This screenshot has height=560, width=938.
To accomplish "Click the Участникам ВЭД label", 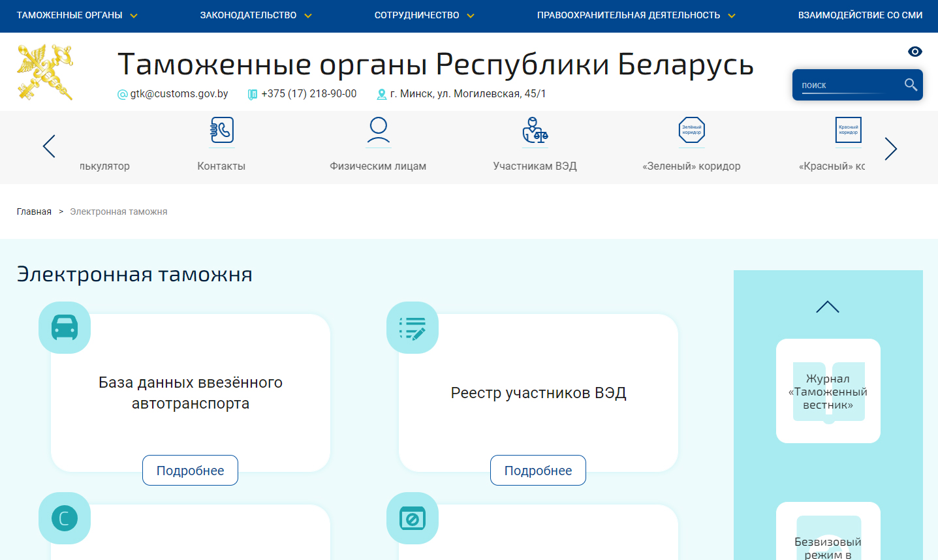I will point(535,166).
